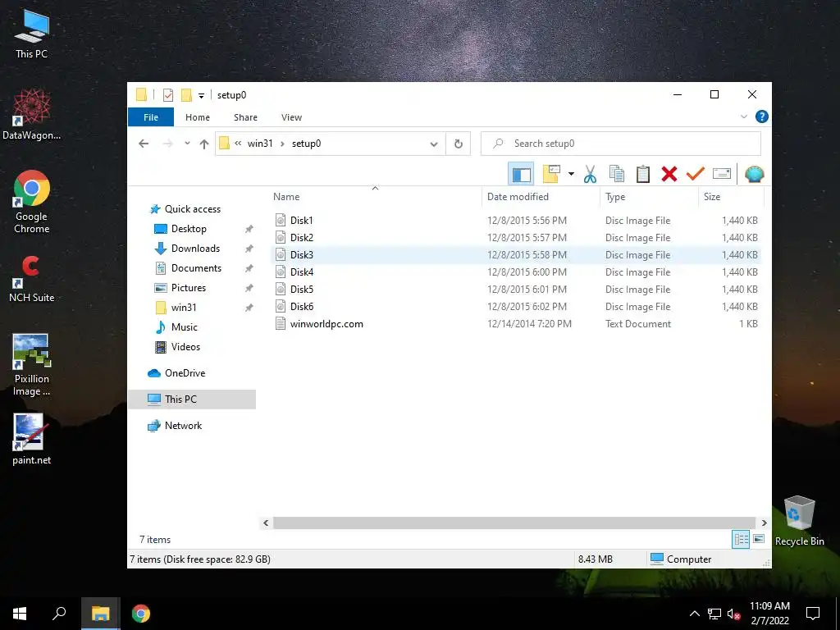Switch to Large icons view button
840x630 pixels.
[759, 539]
